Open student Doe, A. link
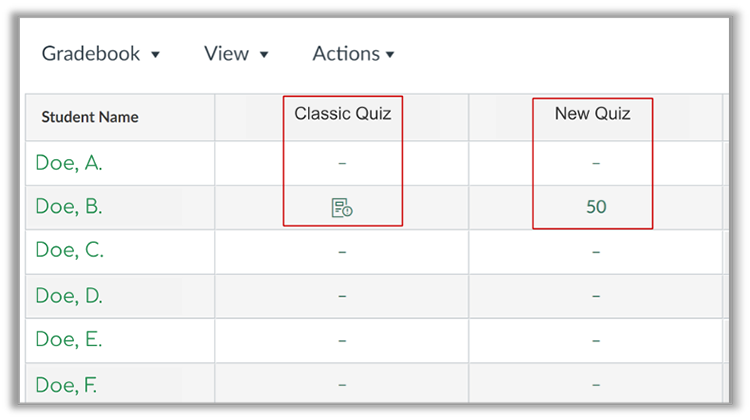The image size is (750, 420). tap(69, 162)
